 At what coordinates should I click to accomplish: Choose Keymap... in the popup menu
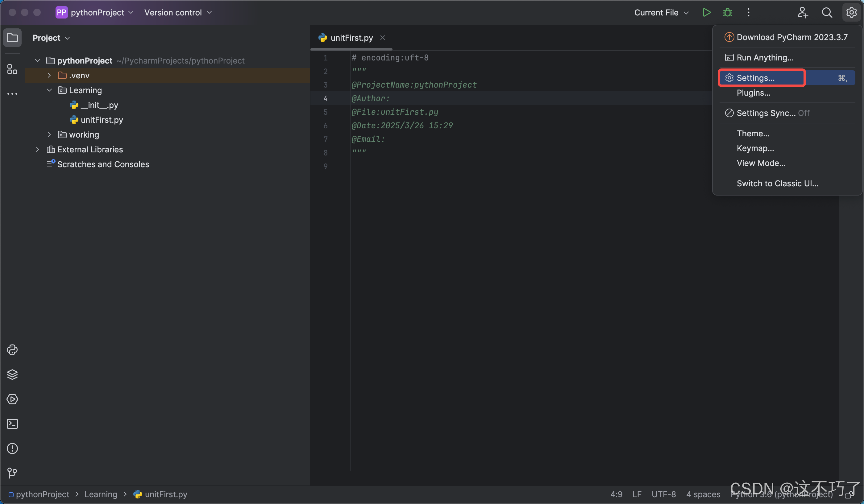755,148
